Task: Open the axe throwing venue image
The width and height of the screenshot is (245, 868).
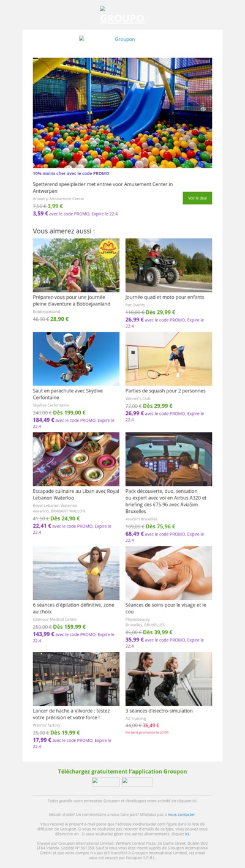Action: coord(76,679)
